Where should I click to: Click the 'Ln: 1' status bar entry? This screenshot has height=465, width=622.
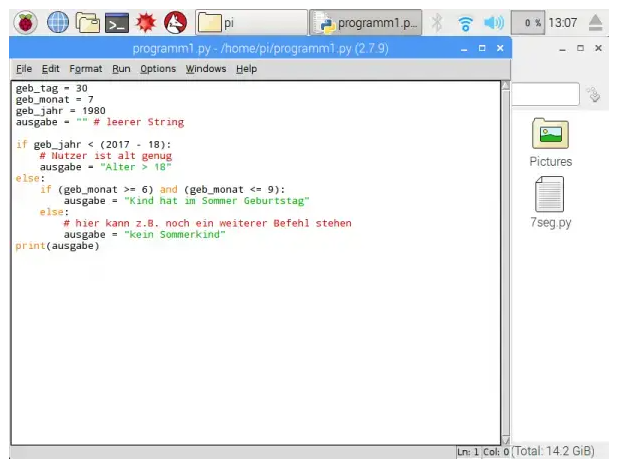click(x=468, y=452)
